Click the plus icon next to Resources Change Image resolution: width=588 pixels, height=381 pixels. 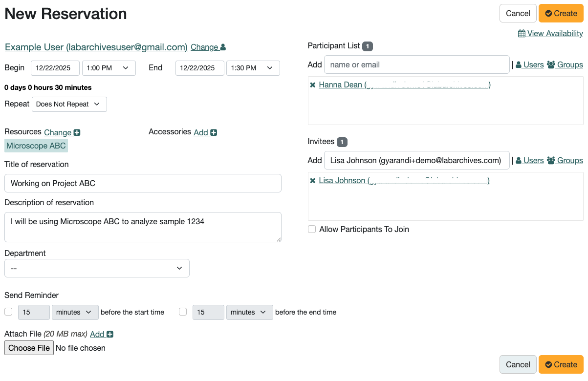point(77,132)
